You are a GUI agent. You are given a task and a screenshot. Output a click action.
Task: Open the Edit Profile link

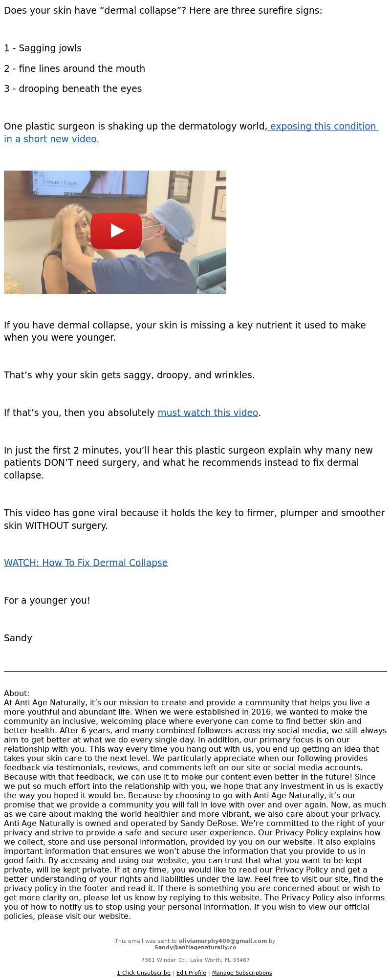click(x=191, y=973)
